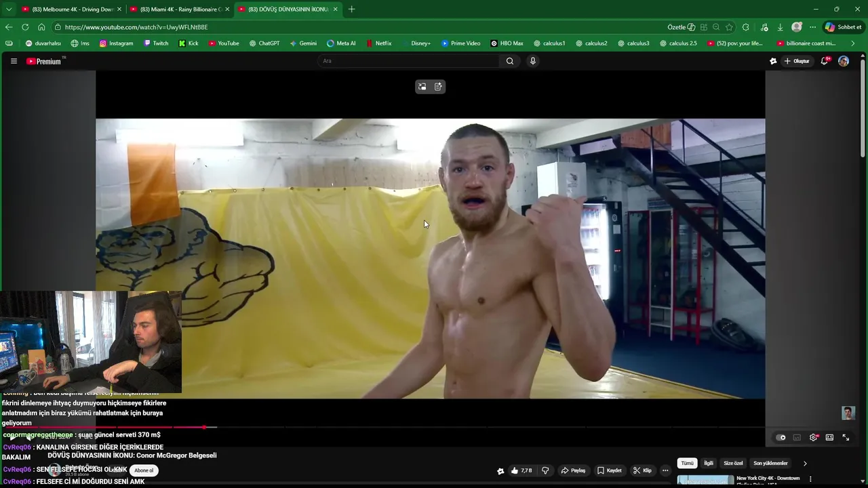Click the Abone ol subscribe button
Viewport: 868px width, 488px height.
pyautogui.click(x=144, y=470)
